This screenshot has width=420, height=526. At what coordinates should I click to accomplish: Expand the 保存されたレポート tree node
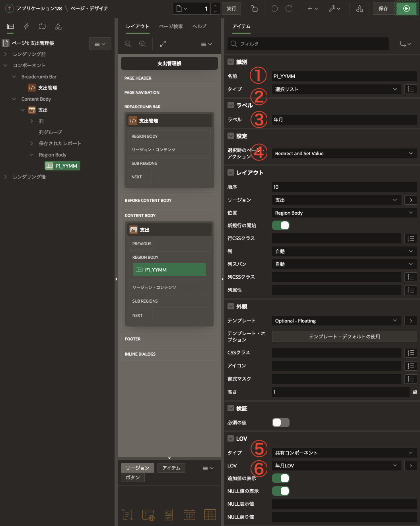click(32, 143)
